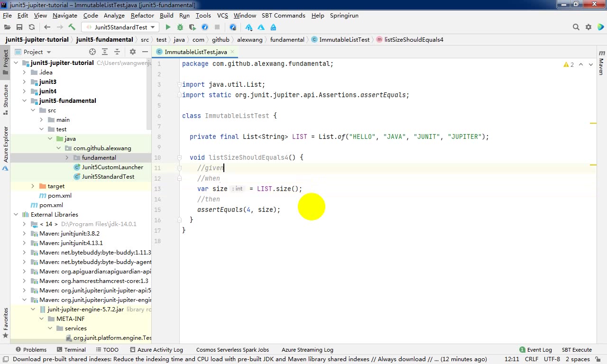Expand the .idea folder
Image resolution: width=607 pixels, height=364 pixels.
tap(25, 72)
